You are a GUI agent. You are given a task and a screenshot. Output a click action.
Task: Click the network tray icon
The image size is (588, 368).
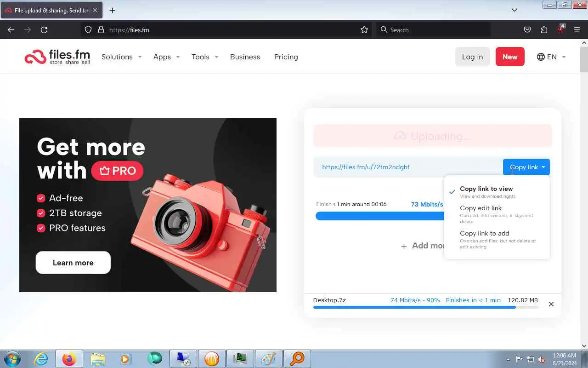(x=531, y=359)
